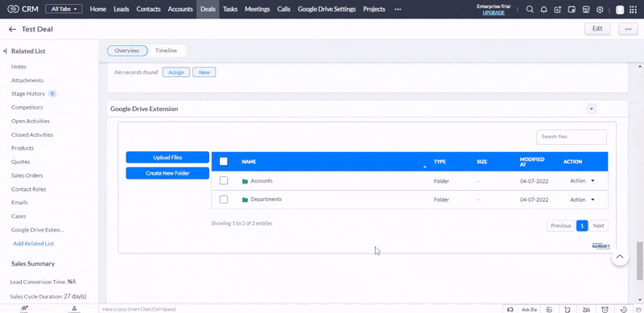Open the calendar icon in top bar
The width and height of the screenshot is (644, 313).
[572, 10]
